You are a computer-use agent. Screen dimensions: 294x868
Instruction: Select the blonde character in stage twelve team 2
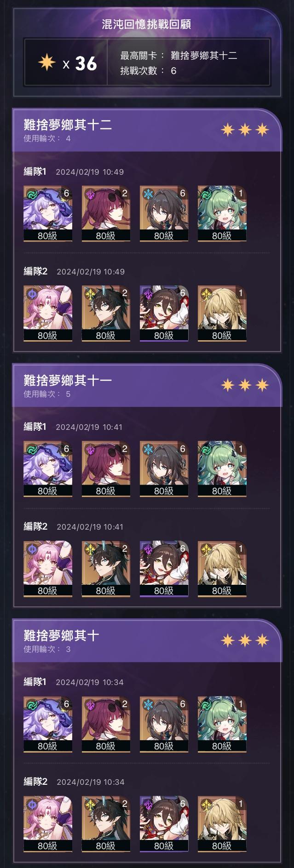(x=222, y=313)
